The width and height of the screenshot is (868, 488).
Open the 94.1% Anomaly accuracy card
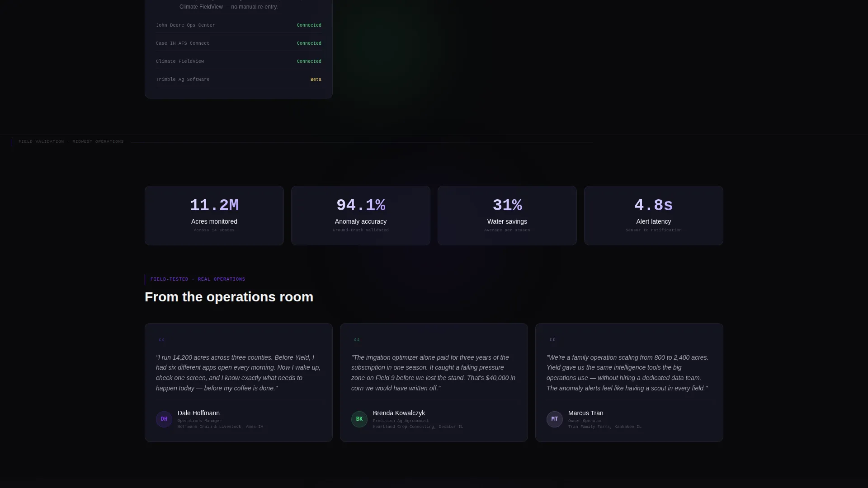tap(361, 216)
